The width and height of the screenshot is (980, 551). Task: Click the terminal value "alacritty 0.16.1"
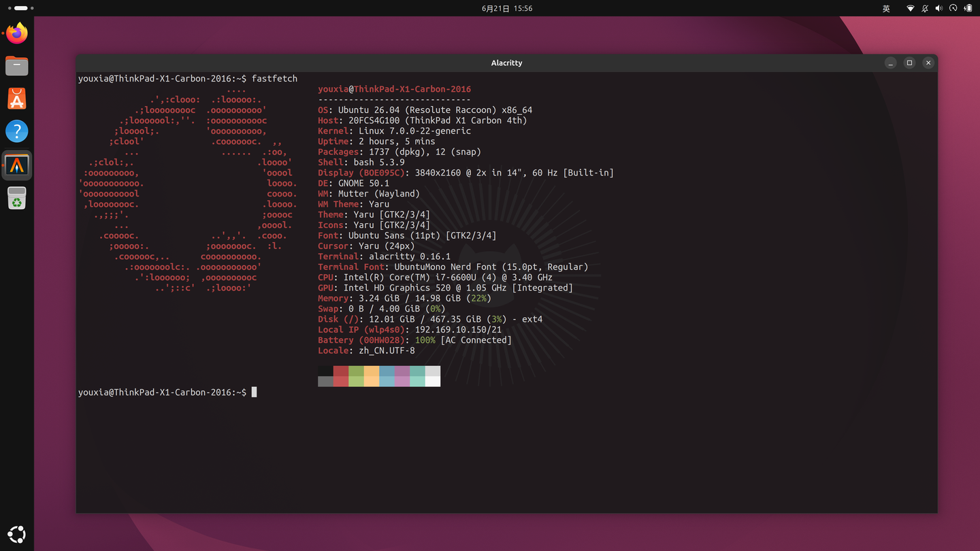pyautogui.click(x=410, y=256)
